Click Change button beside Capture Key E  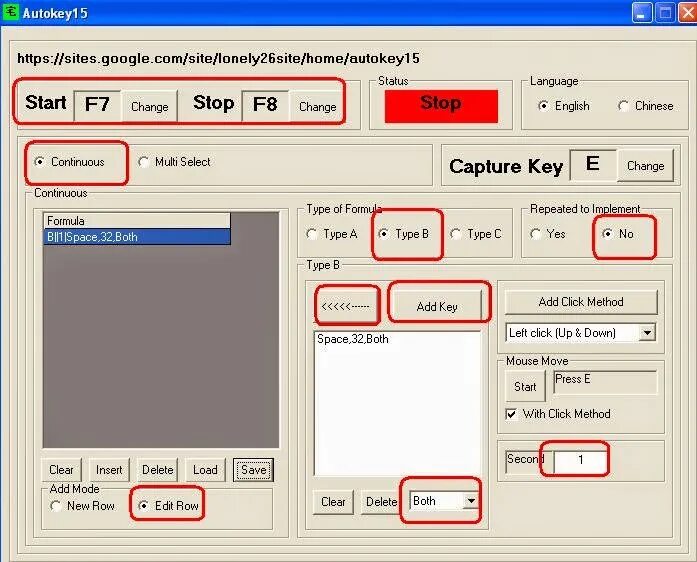point(645,166)
